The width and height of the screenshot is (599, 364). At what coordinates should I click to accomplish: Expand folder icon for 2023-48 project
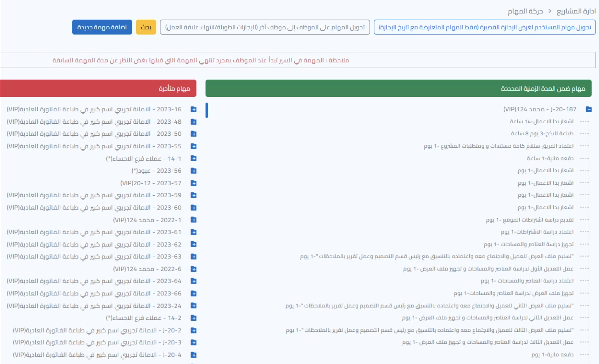coord(194,122)
